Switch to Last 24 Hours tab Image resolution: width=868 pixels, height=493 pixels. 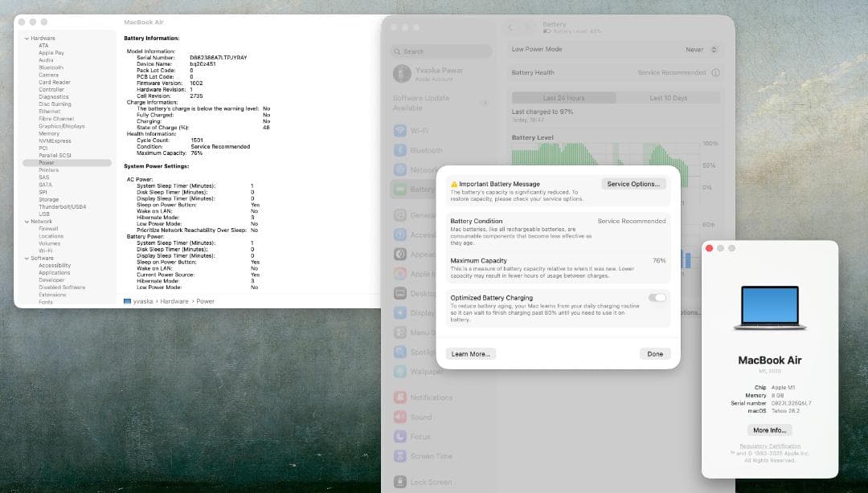click(563, 98)
